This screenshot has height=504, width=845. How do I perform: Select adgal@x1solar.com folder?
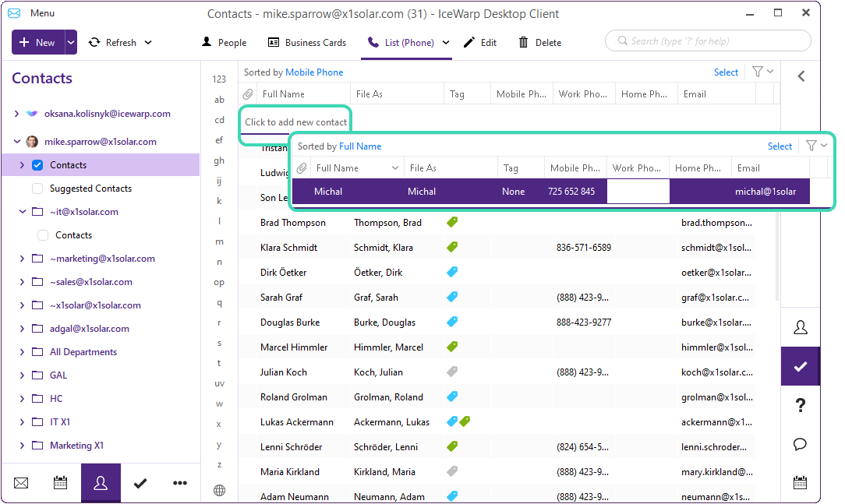90,329
